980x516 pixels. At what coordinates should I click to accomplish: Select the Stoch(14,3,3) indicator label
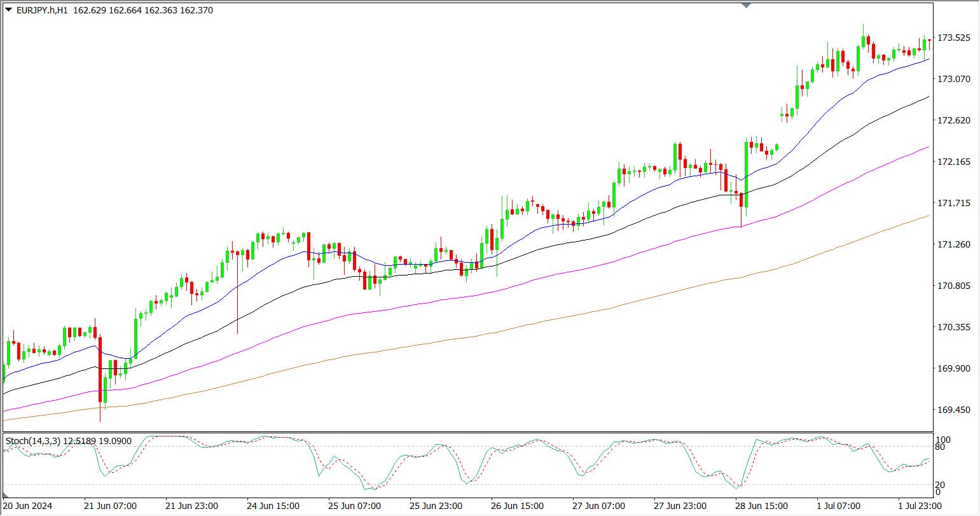(32, 440)
